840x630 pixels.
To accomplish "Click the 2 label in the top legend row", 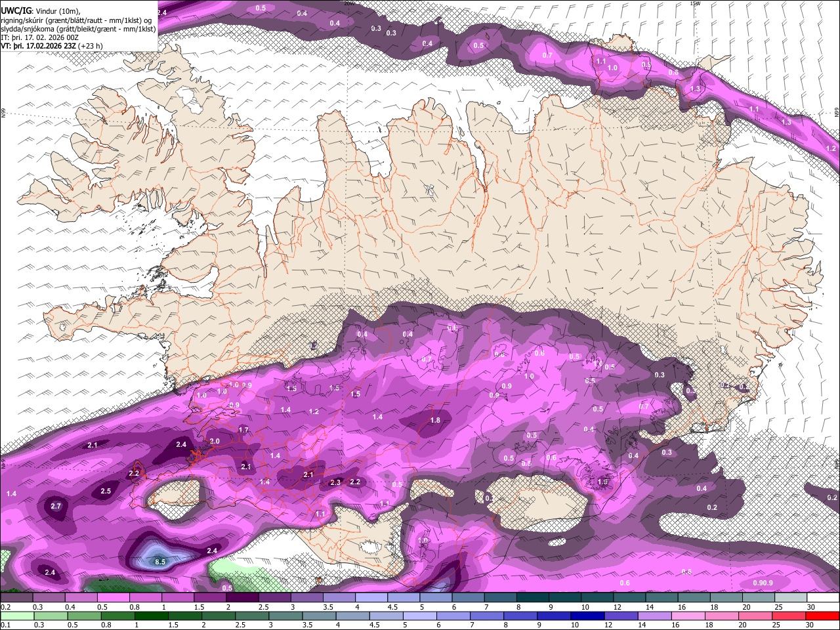I will pyautogui.click(x=228, y=607).
